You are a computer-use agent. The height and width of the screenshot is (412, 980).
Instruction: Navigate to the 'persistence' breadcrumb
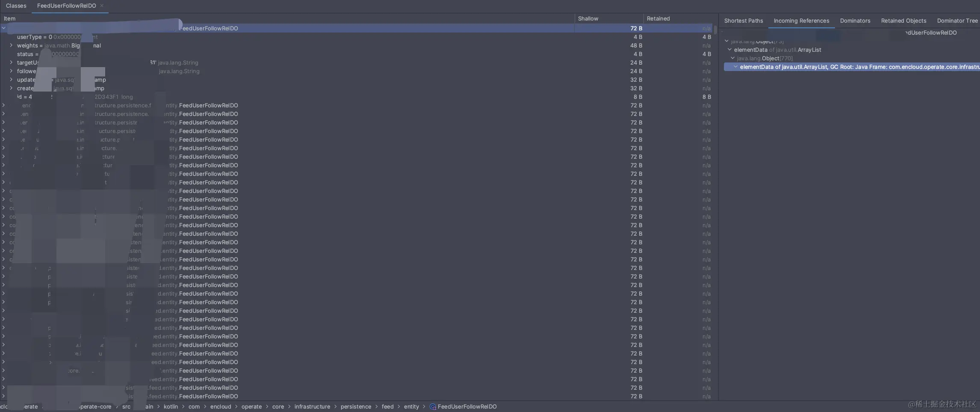coord(356,406)
